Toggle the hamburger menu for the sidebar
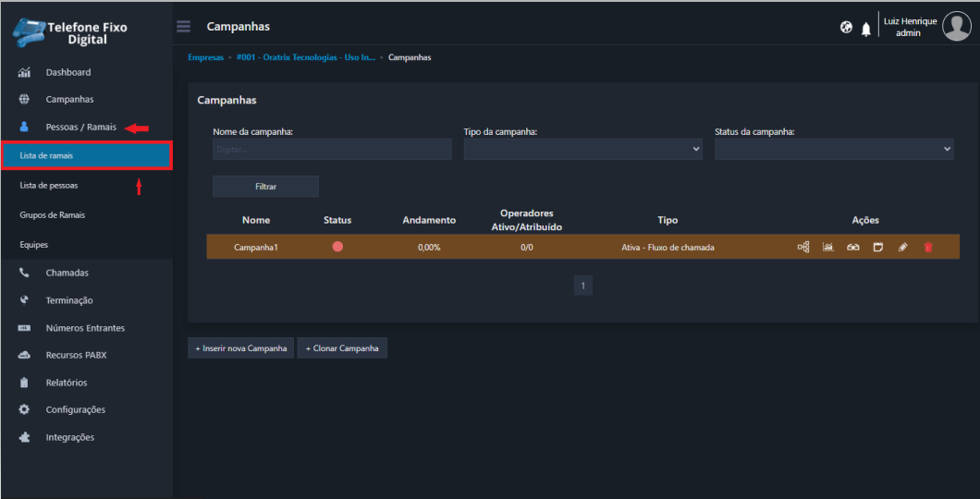The image size is (980, 499). 183,26
